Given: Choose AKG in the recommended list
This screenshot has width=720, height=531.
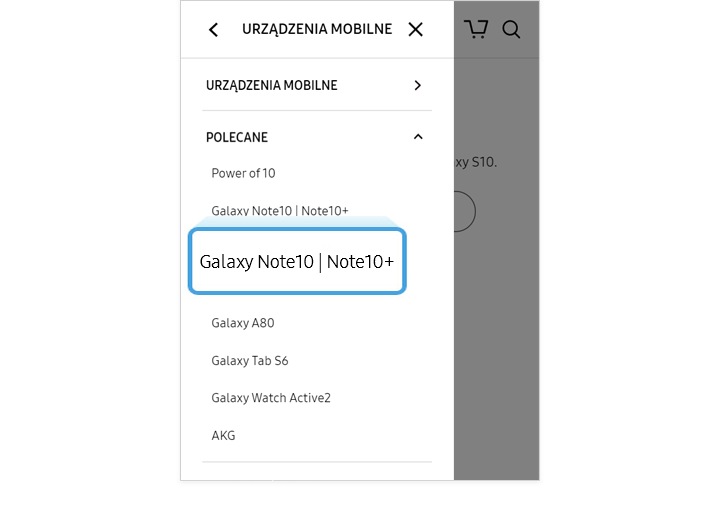Looking at the screenshot, I should [x=223, y=435].
